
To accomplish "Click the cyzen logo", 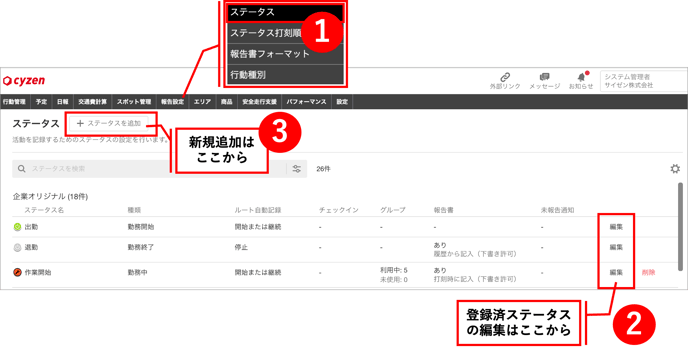I will tap(24, 81).
